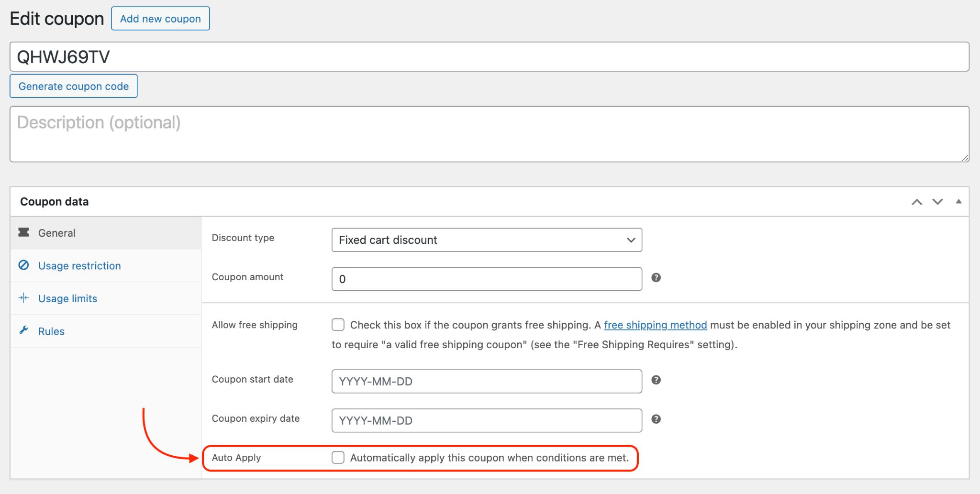Click the Add new coupon button
This screenshot has height=494, width=980.
160,18
